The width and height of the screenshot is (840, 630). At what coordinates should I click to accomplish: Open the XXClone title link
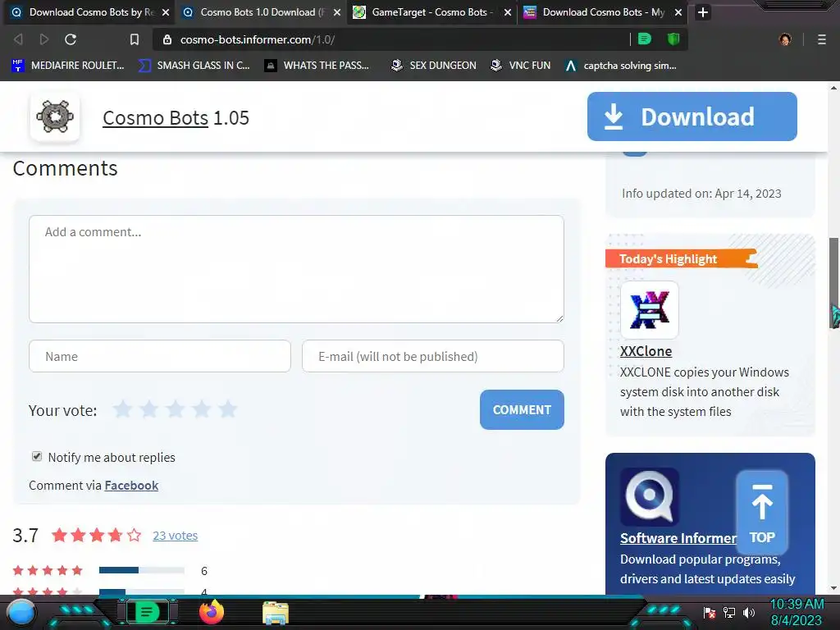coord(646,351)
